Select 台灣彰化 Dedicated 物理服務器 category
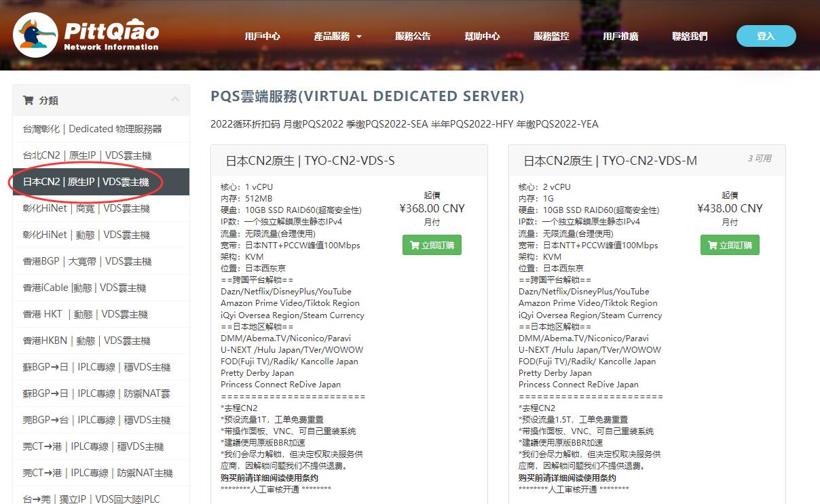The height and width of the screenshot is (504, 820). [92, 129]
